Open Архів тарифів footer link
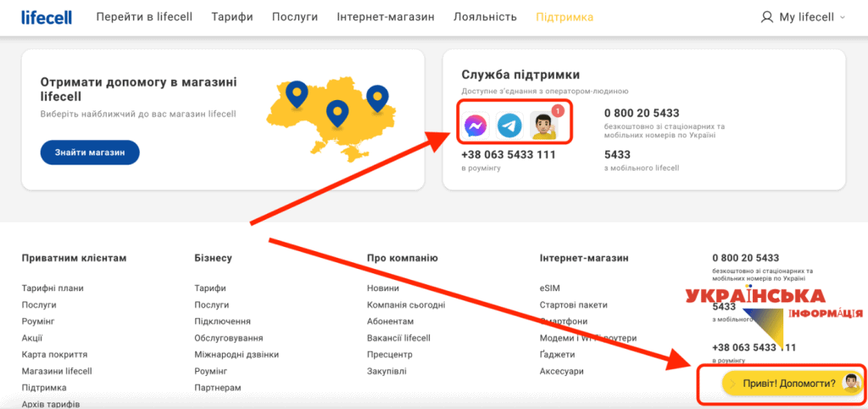 point(50,404)
